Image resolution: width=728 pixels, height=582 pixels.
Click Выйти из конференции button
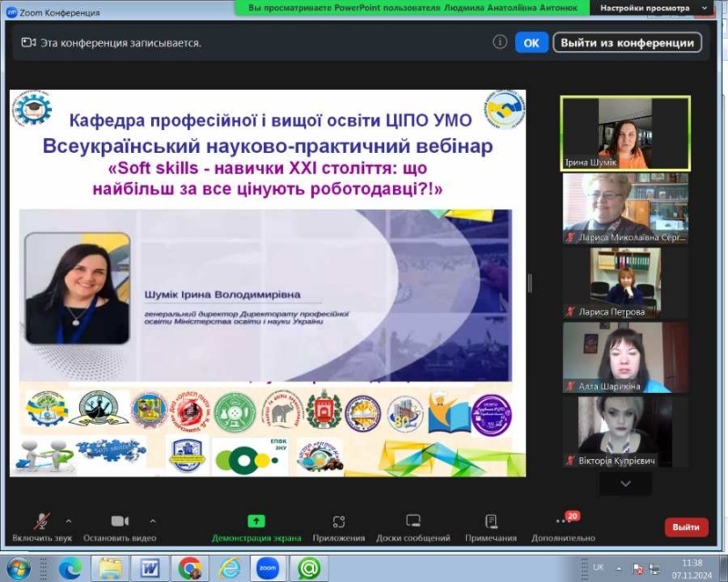627,43
